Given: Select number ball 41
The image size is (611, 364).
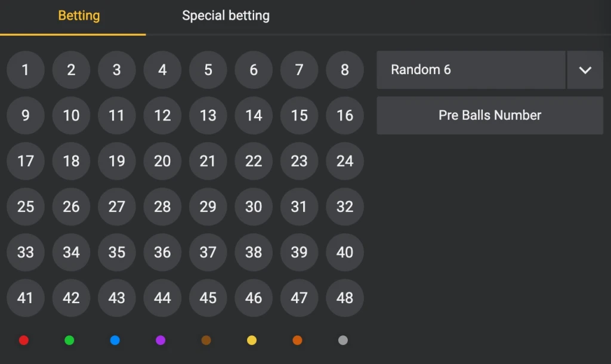Looking at the screenshot, I should (x=26, y=297).
